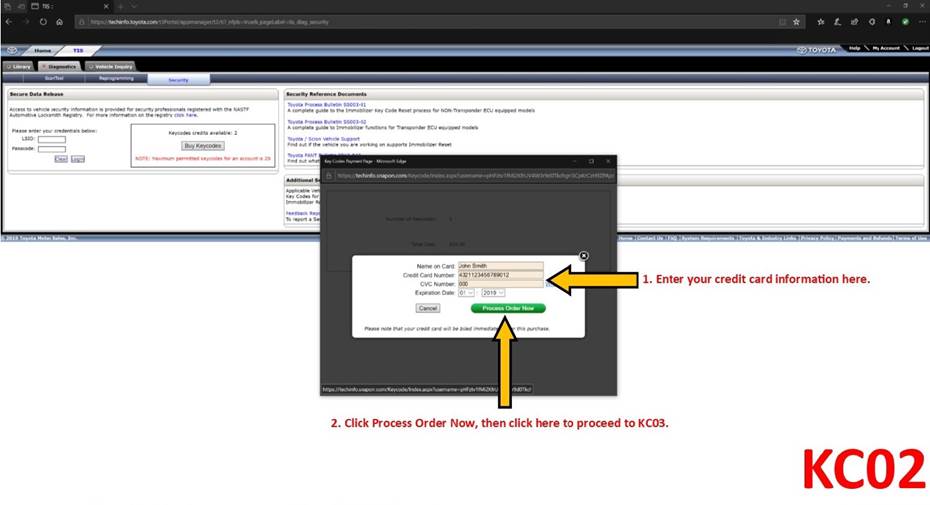Open Toyota Process Bulletin SS003-01 link
Screen dimensions: 930x505
point(327,105)
